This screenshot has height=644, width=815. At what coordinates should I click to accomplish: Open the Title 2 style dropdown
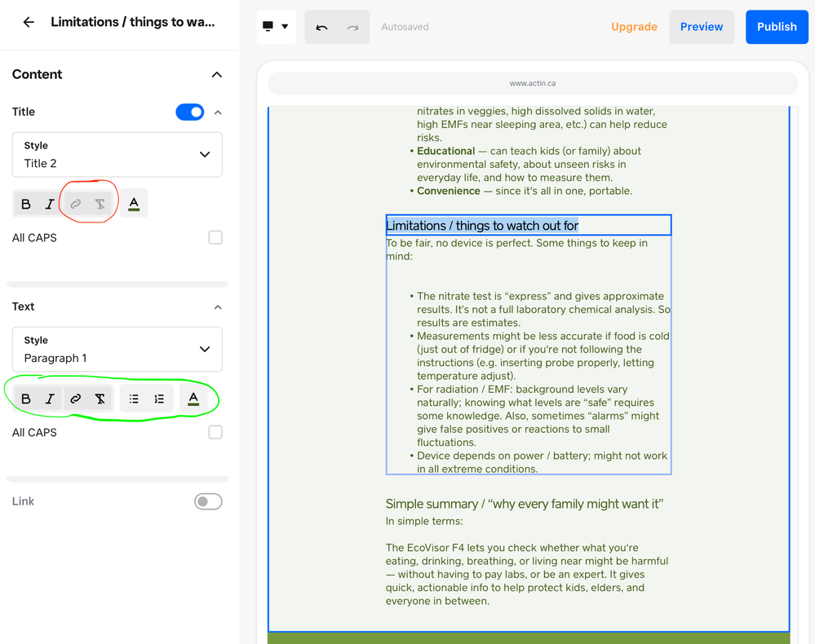117,154
